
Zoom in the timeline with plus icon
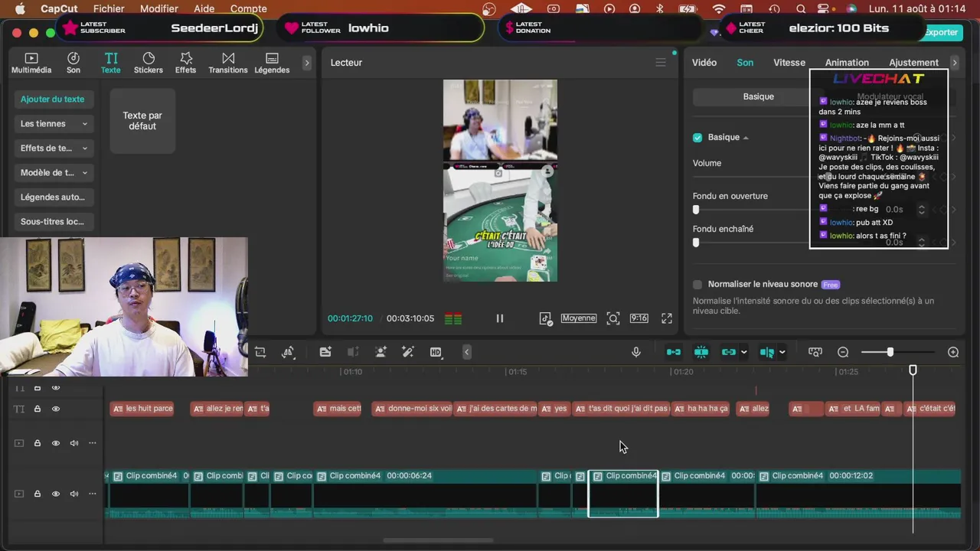[x=953, y=352]
